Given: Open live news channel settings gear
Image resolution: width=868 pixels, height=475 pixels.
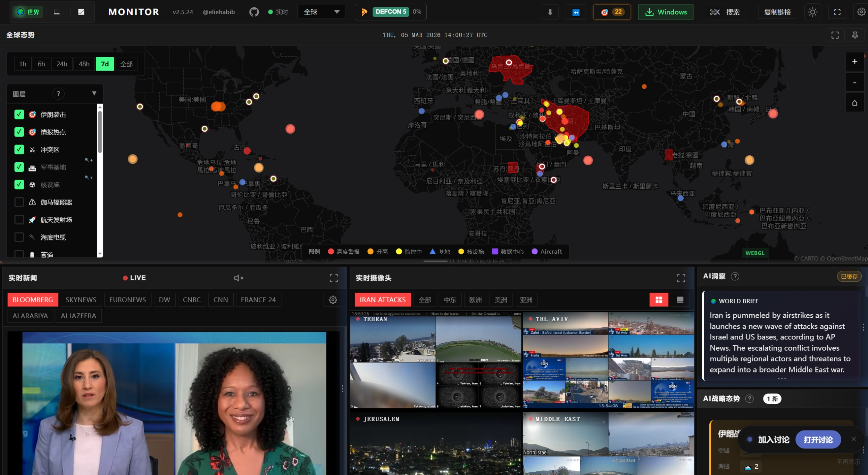Looking at the screenshot, I should tap(333, 300).
